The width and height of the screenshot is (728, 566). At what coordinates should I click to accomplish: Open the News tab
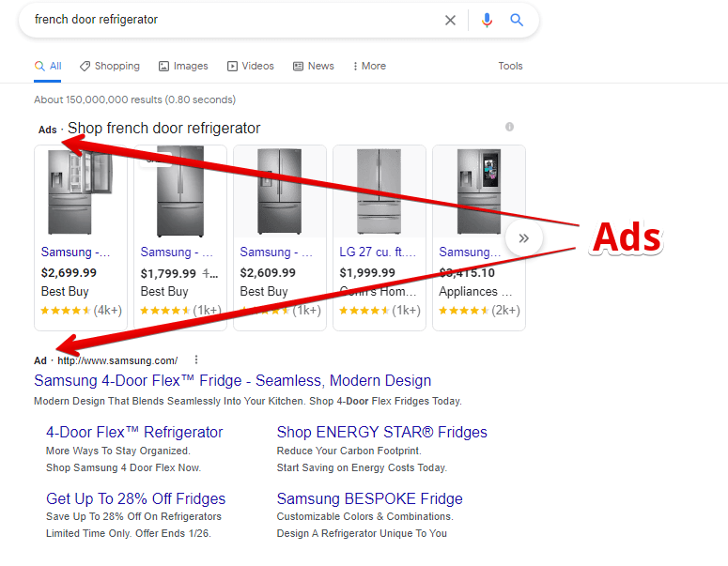[x=314, y=66]
